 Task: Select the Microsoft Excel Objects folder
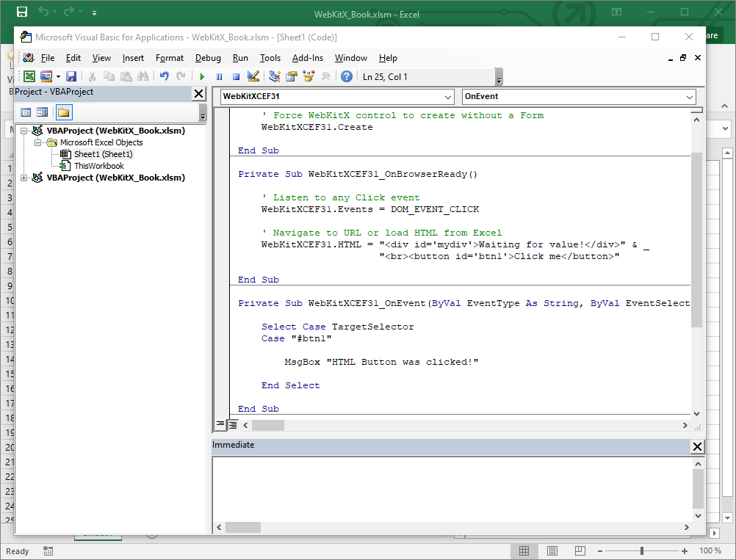pos(101,142)
